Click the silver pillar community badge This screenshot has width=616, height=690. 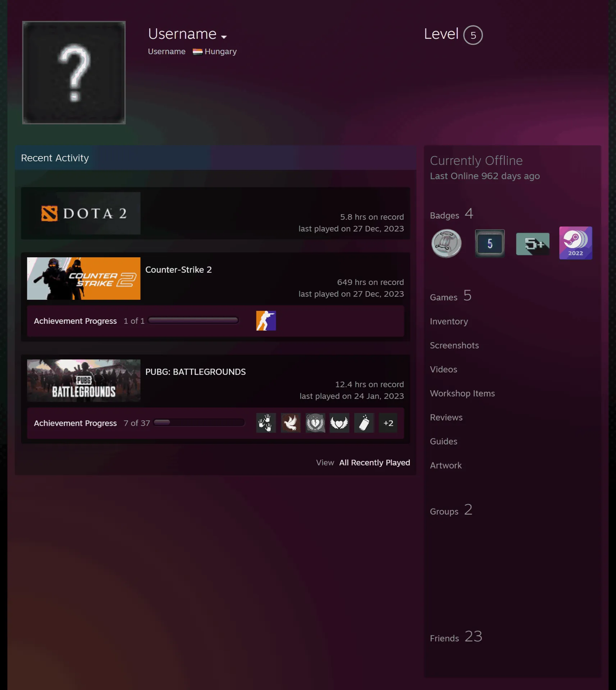(446, 243)
